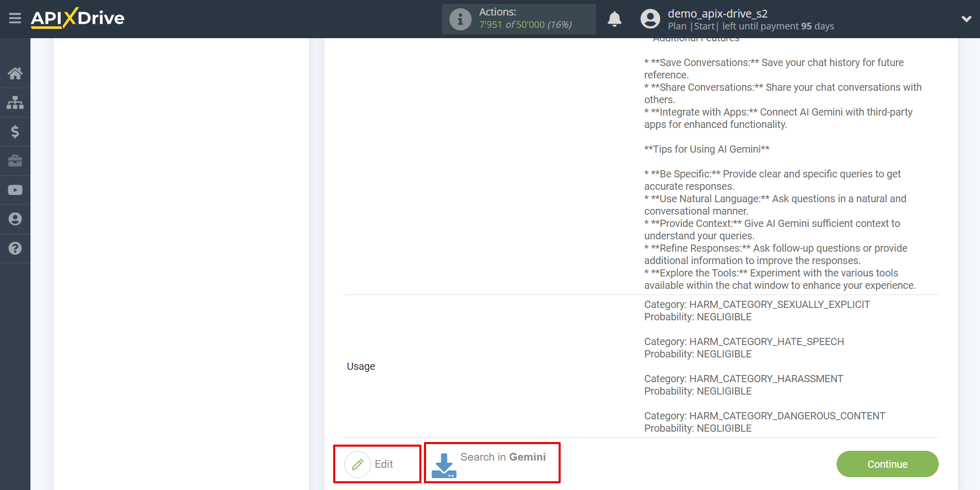This screenshot has height=490, width=980.
Task: Click the Gemini download icon
Action: click(444, 465)
